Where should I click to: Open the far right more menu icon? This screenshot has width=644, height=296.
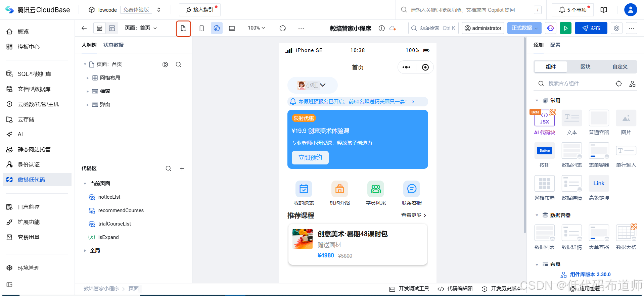pyautogui.click(x=631, y=28)
